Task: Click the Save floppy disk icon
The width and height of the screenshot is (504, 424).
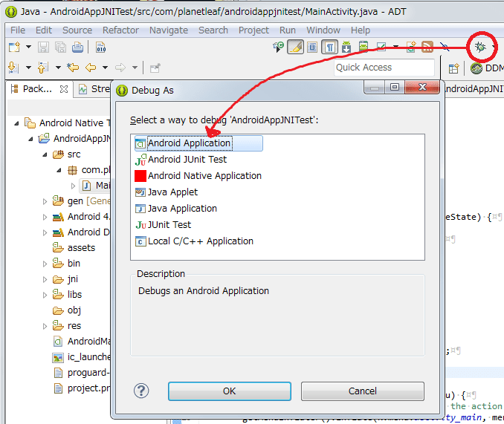Action: pyautogui.click(x=43, y=48)
